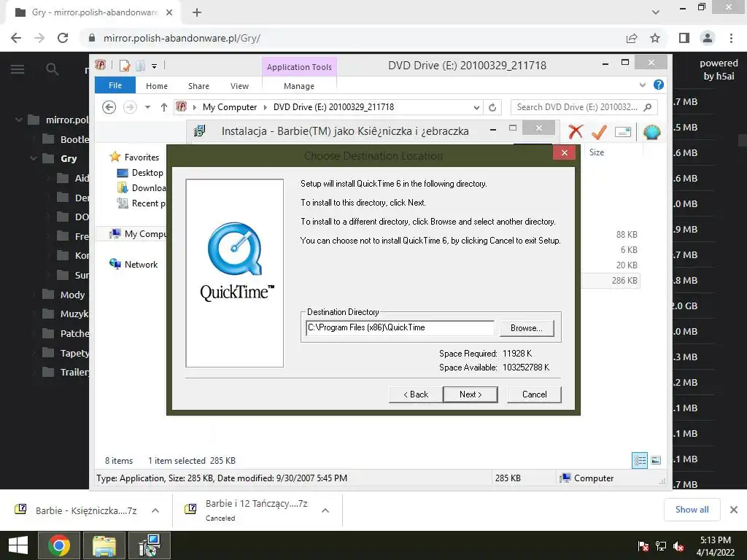Switch to large icons view in Explorer
Image resolution: width=747 pixels, height=560 pixels.
[656, 461]
